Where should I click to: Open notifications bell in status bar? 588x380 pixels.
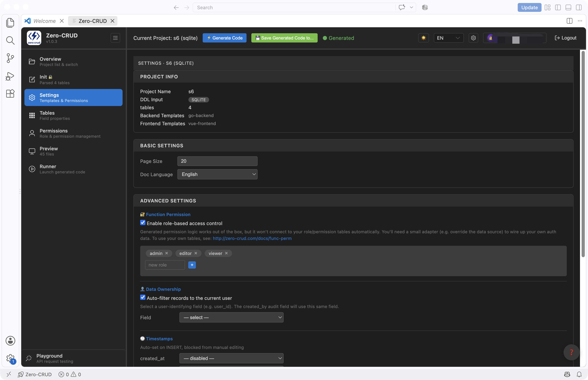coord(579,374)
